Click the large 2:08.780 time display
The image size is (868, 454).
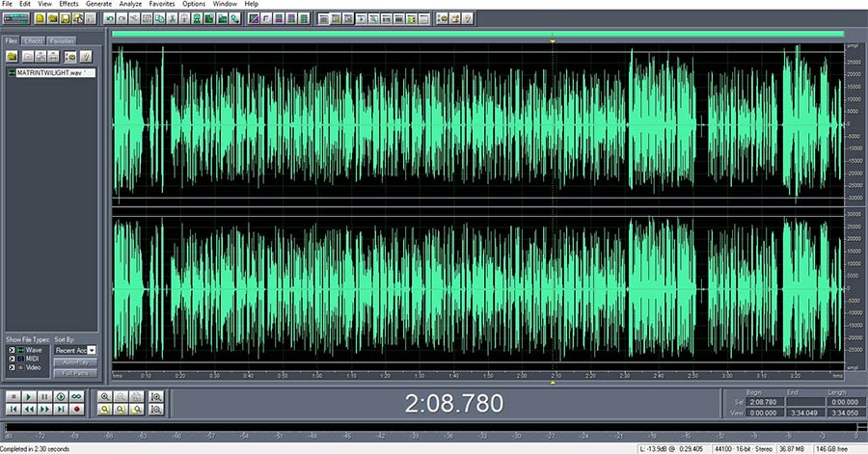[x=454, y=403]
